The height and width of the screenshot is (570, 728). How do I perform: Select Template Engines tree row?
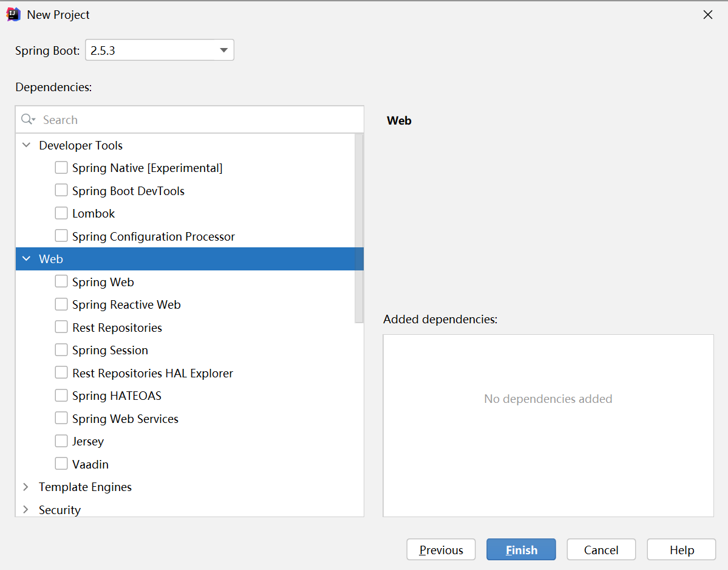coord(189,486)
